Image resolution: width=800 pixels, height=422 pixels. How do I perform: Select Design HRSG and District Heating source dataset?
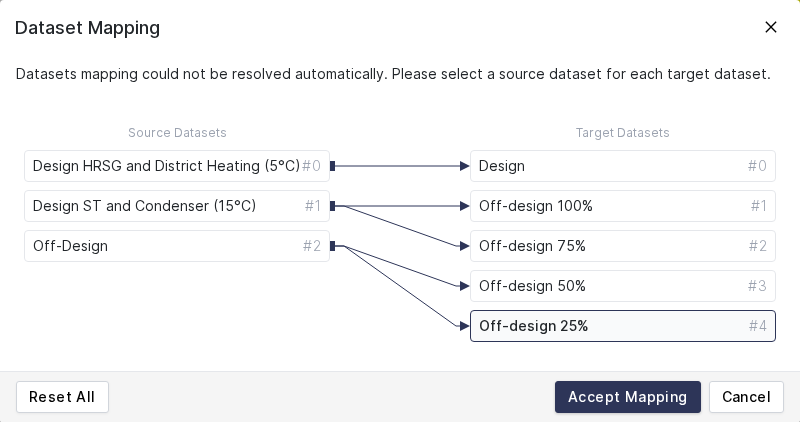(x=165, y=166)
